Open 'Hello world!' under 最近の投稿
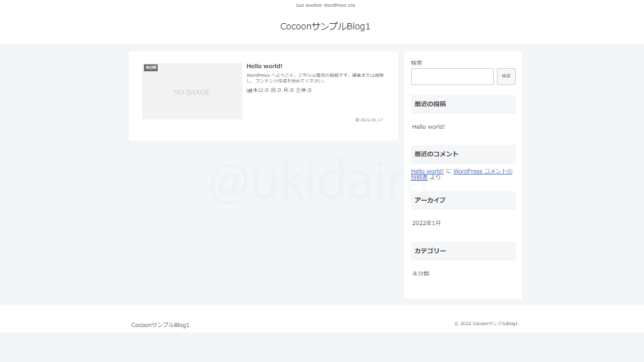The image size is (644, 362). 428,127
